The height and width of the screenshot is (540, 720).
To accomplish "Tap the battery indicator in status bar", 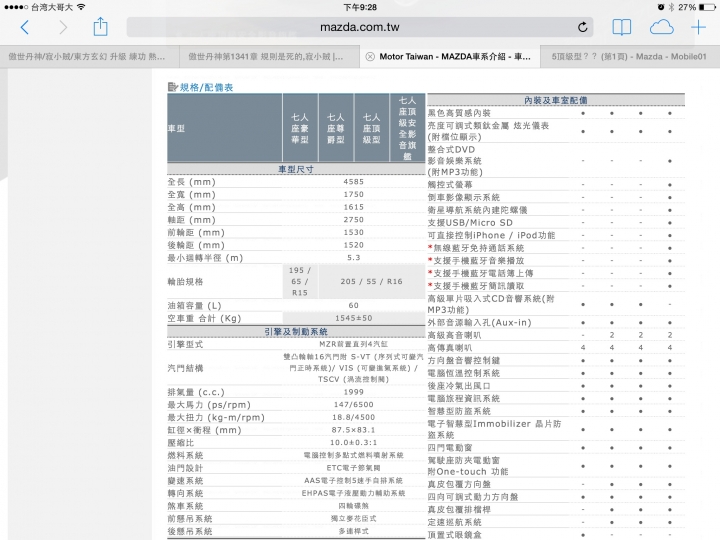I will click(x=707, y=7).
